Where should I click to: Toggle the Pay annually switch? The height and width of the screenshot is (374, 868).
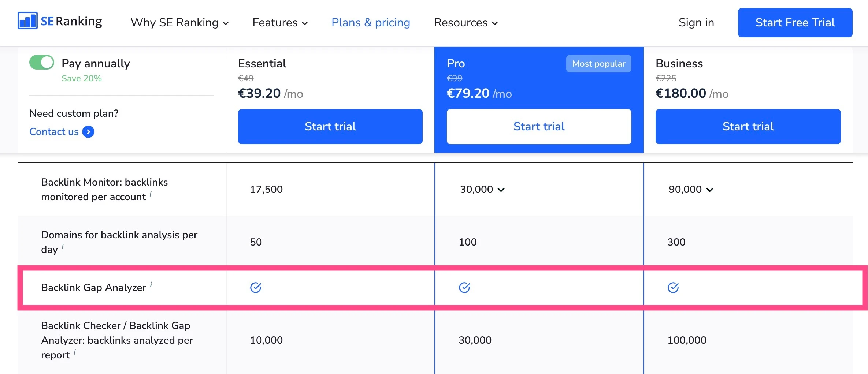pos(42,62)
